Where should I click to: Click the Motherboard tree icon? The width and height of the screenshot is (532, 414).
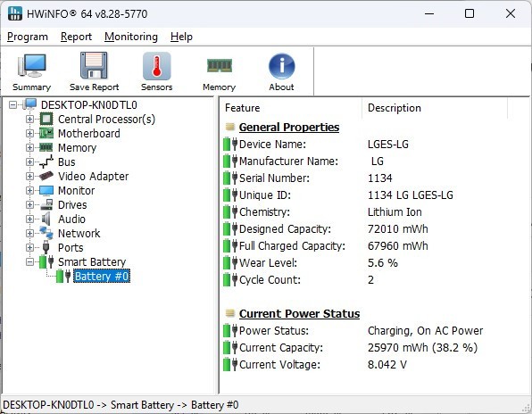46,133
